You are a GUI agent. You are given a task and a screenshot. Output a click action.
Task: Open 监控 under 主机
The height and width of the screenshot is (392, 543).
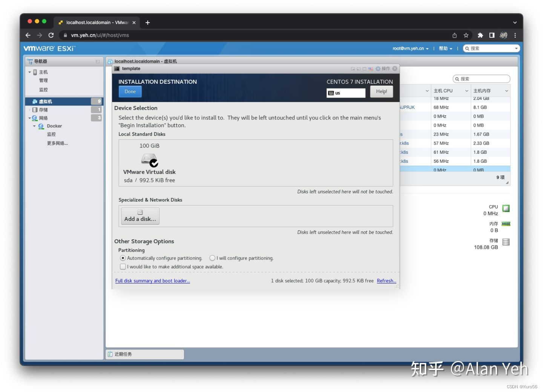(43, 90)
